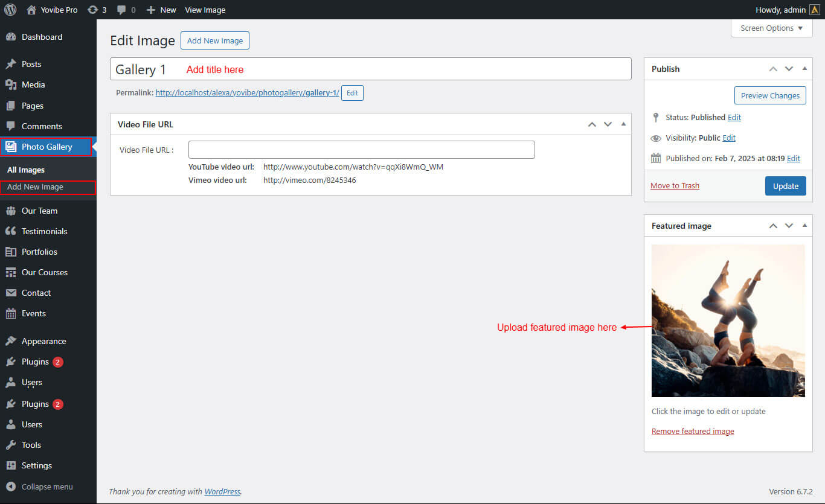Click the Media icon in sidebar

11,85
